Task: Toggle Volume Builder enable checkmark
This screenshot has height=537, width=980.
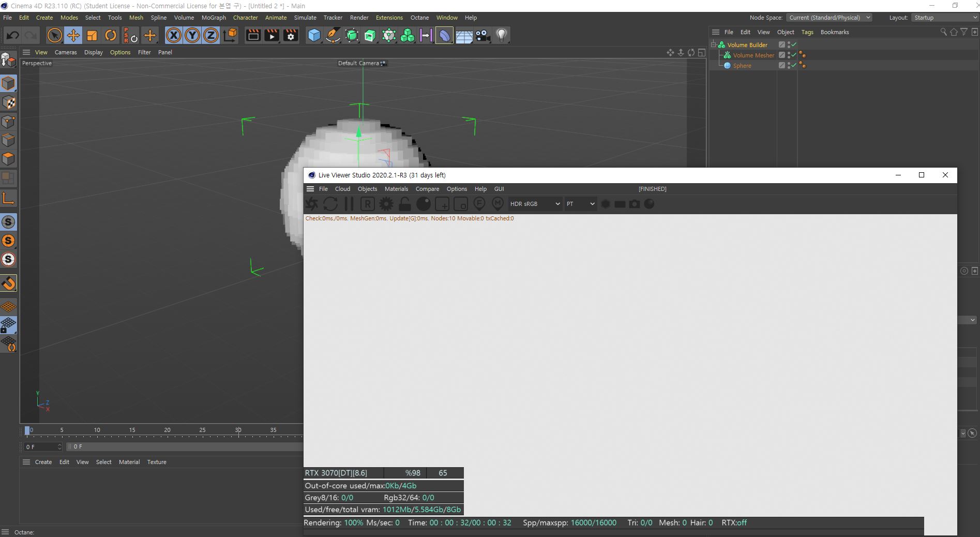Action: [x=794, y=44]
